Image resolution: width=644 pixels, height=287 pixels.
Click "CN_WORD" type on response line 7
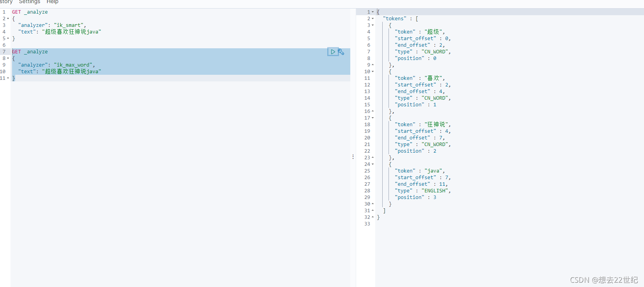435,52
